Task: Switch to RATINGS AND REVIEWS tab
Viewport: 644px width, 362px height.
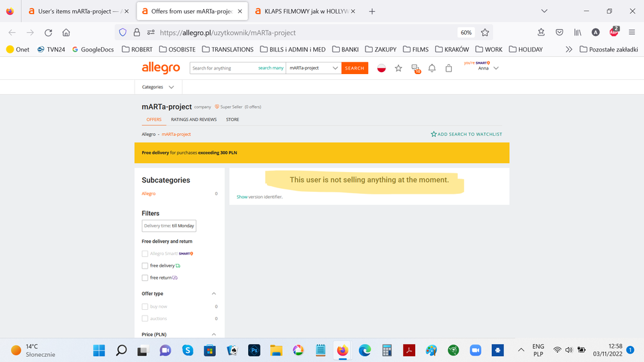Action: 193,119
